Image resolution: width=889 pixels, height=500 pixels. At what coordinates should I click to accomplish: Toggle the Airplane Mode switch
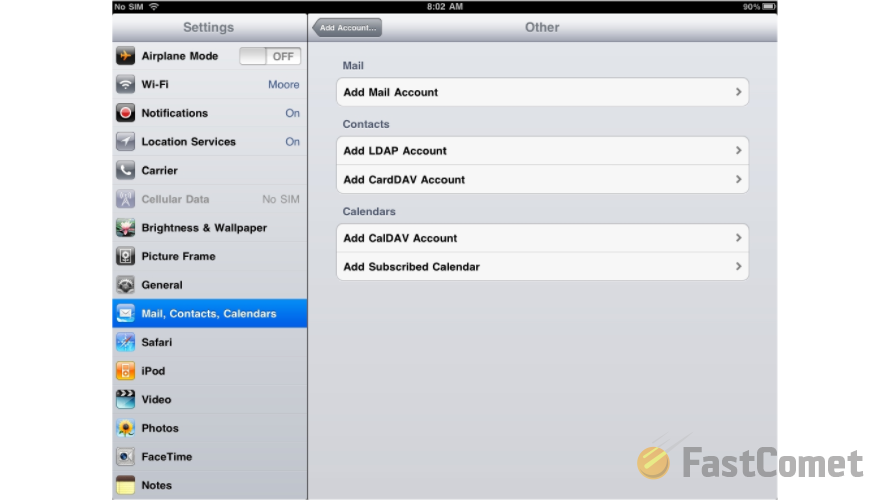tap(269, 56)
